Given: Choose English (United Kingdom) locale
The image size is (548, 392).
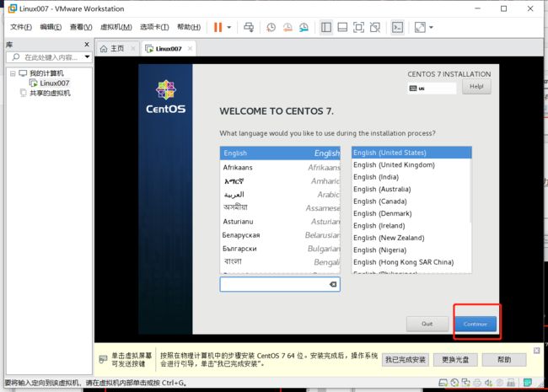Looking at the screenshot, I should pos(411,165).
